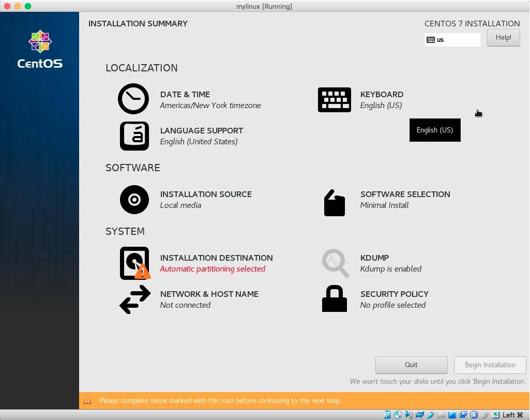The height and width of the screenshot is (420, 530).
Task: Open the USB devices icon in the status bar
Action: [430, 414]
